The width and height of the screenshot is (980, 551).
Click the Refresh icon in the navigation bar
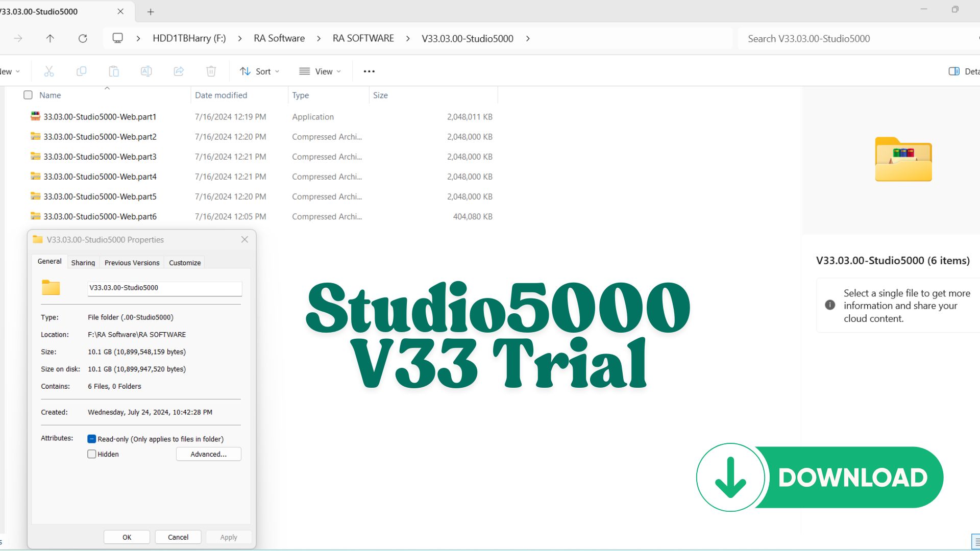(83, 38)
